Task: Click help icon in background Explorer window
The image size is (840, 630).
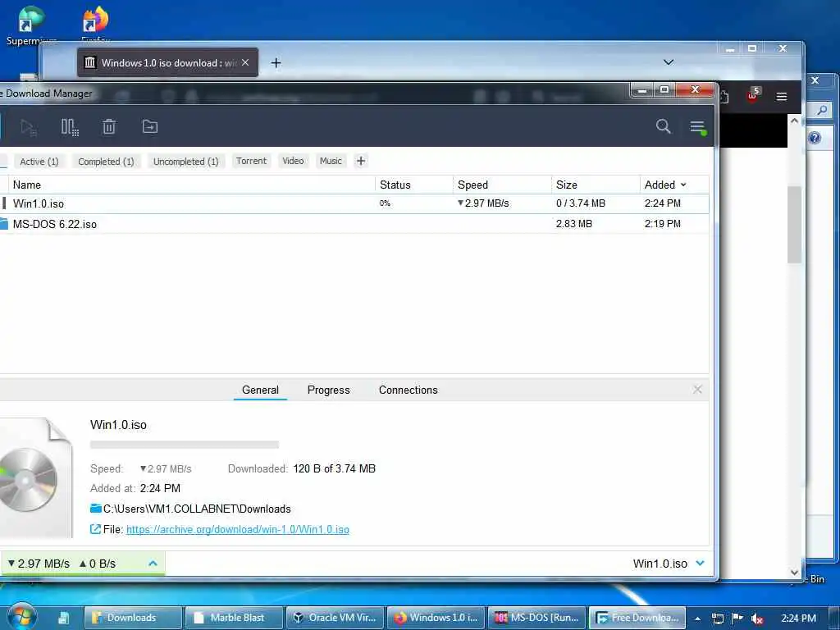Action: click(x=815, y=138)
